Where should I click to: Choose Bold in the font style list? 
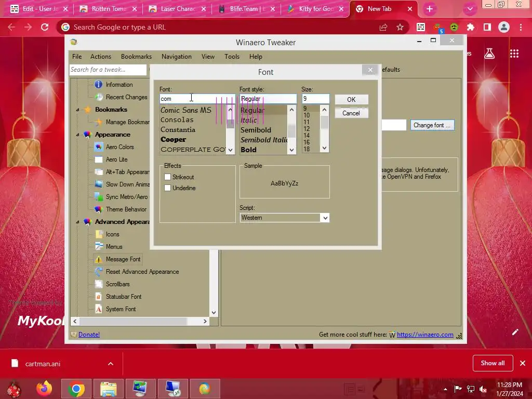(248, 150)
